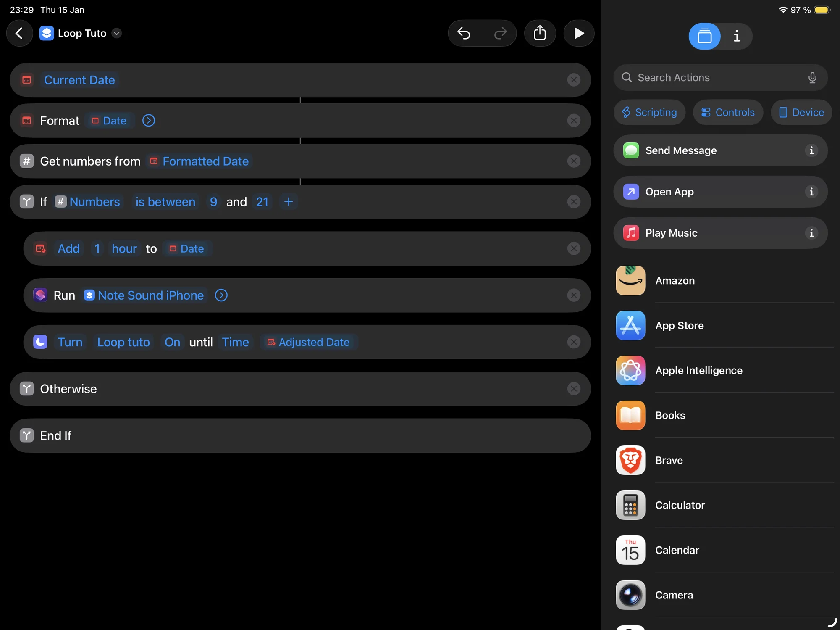Image resolution: width=840 pixels, height=630 pixels.
Task: Go back using the top-left arrow
Action: click(x=19, y=33)
